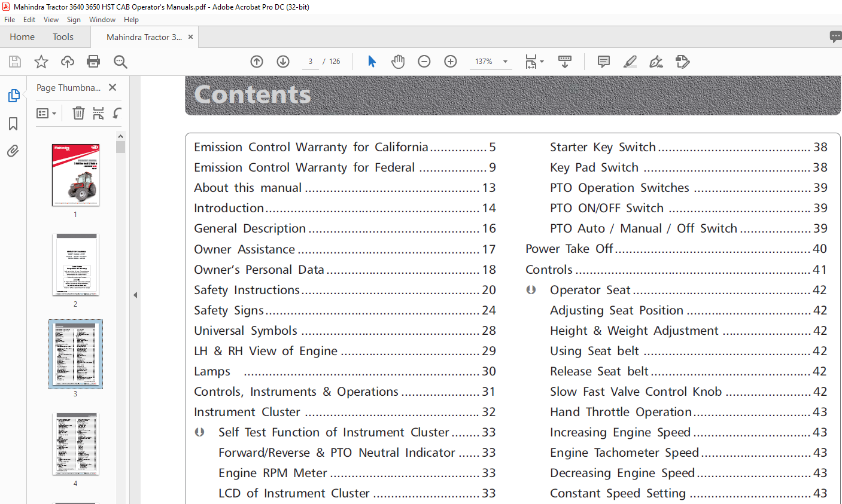Open the thumbnail options dropdown
Image resolution: width=842 pixels, height=504 pixels.
[x=46, y=113]
